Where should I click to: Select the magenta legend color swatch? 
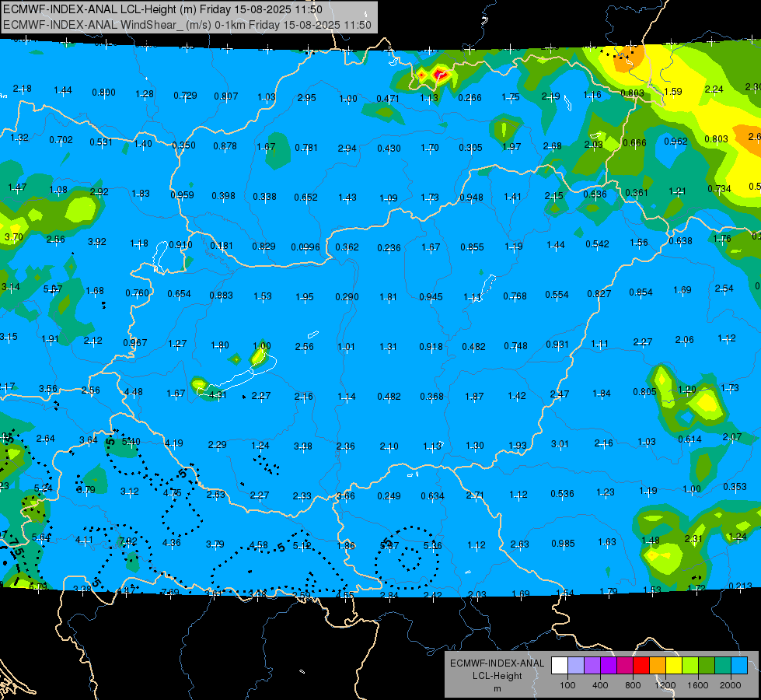click(x=625, y=666)
